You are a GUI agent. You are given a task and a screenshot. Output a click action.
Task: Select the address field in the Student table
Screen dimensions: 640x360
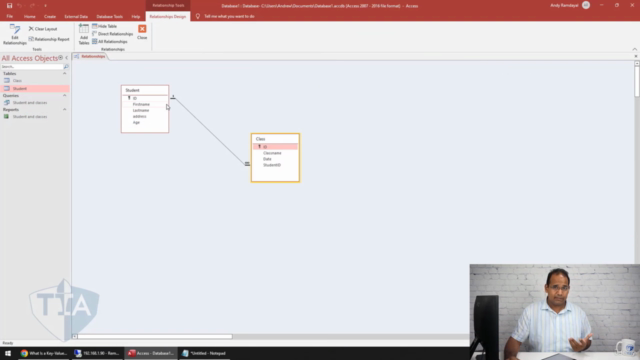click(145, 116)
